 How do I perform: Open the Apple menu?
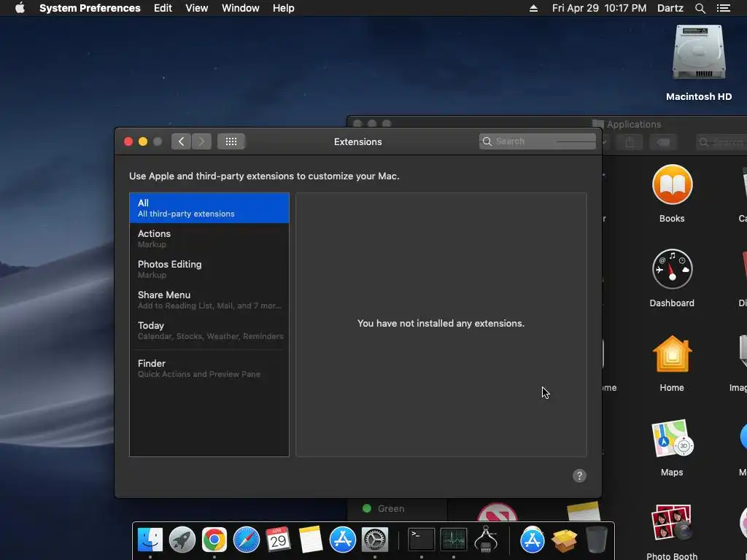click(20, 8)
